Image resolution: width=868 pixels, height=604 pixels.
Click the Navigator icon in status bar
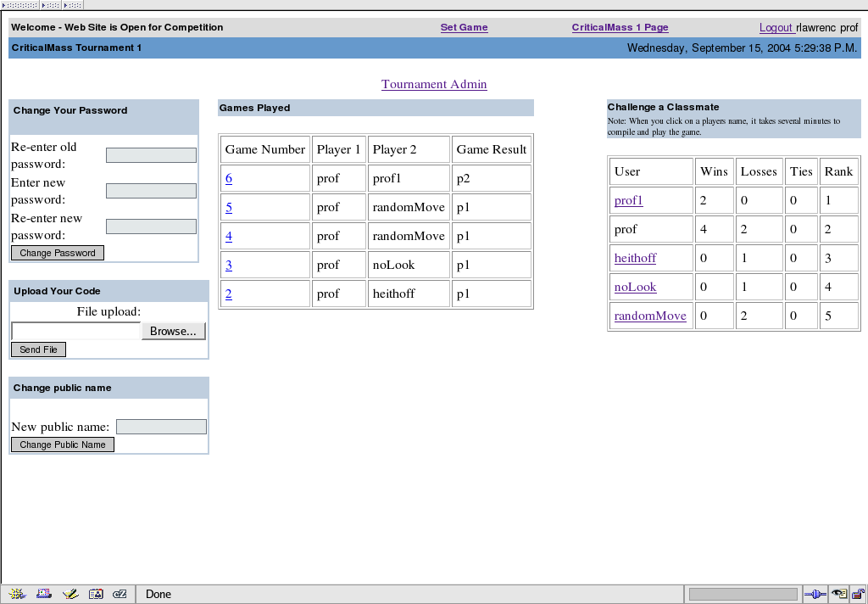coord(18,594)
